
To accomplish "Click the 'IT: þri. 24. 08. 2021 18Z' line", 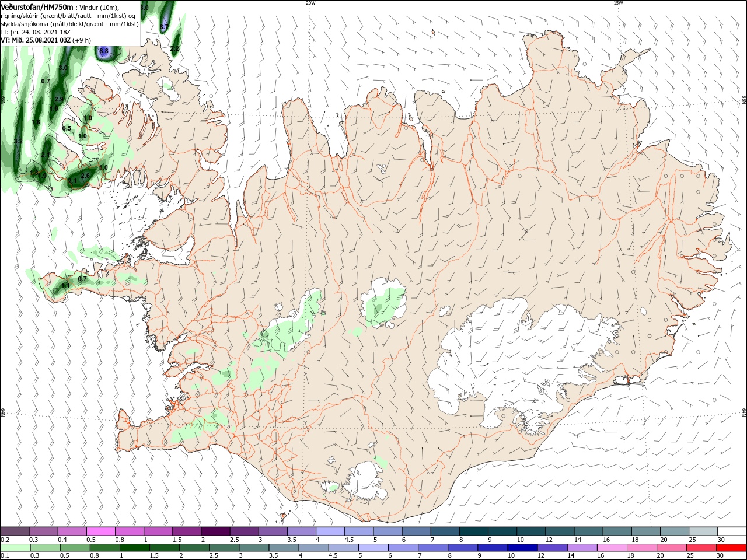I will click(x=36, y=32).
